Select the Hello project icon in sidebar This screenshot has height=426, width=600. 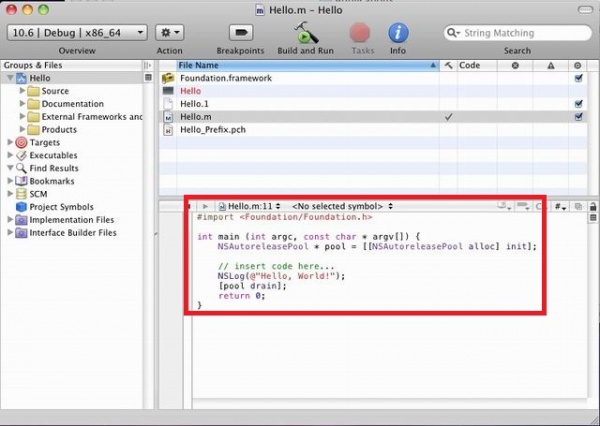tap(21, 78)
